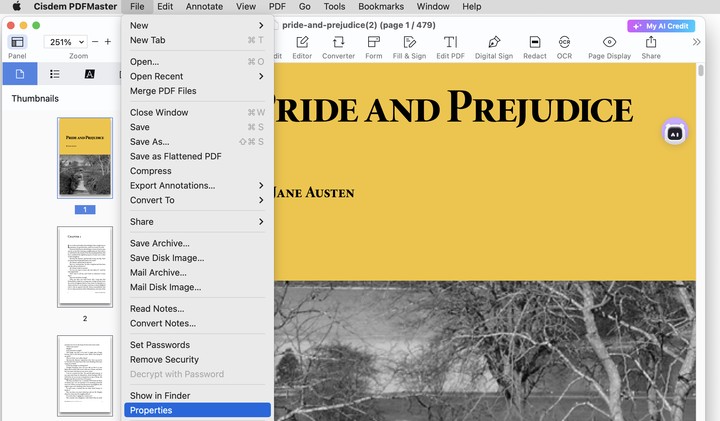Select Save as Flattened PDF
Screen dimensions: 720x421
tap(197, 157)
